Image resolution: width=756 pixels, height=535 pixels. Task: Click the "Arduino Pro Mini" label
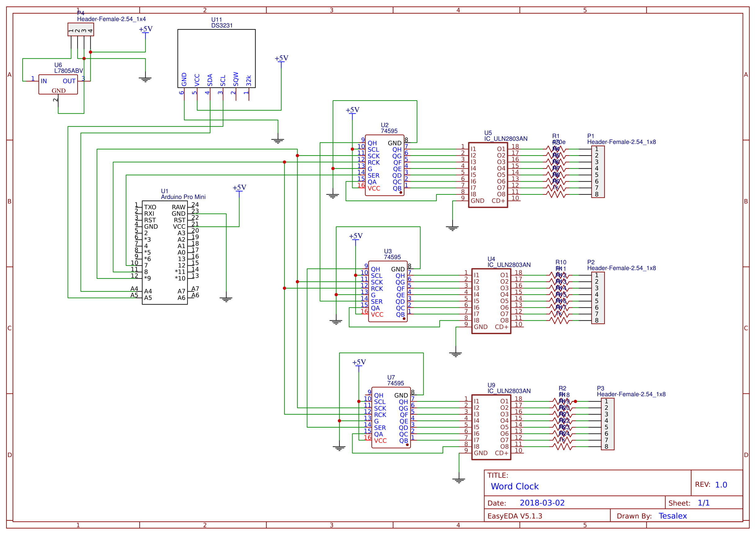183,197
